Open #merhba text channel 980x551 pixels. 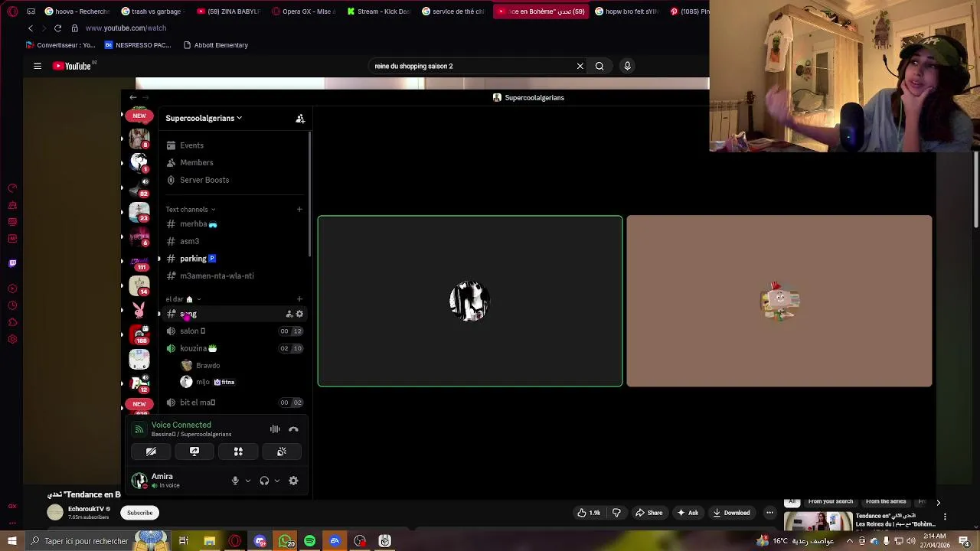(235, 224)
